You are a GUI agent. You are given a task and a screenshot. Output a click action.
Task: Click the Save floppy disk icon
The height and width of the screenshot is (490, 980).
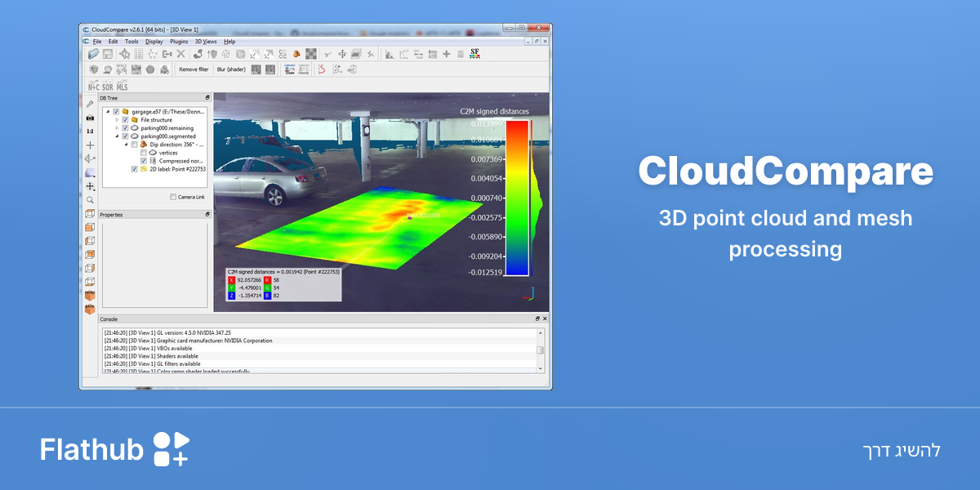pyautogui.click(x=108, y=54)
